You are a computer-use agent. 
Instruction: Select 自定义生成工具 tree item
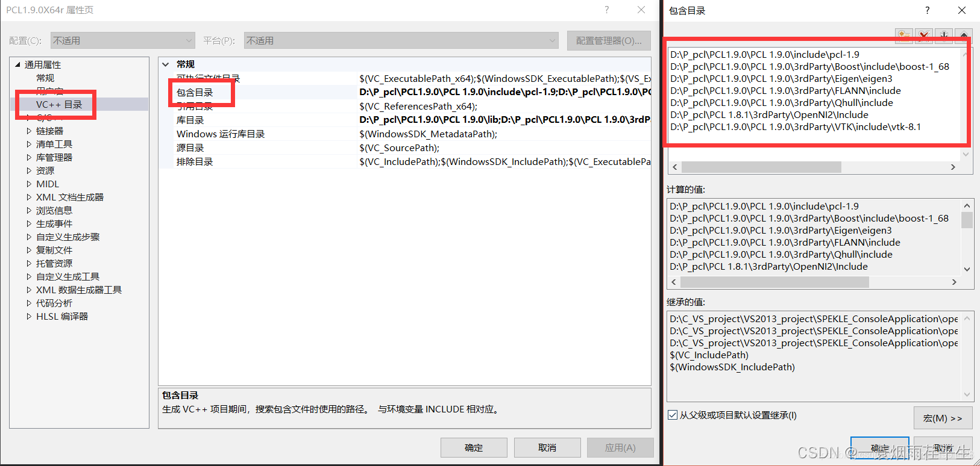68,276
